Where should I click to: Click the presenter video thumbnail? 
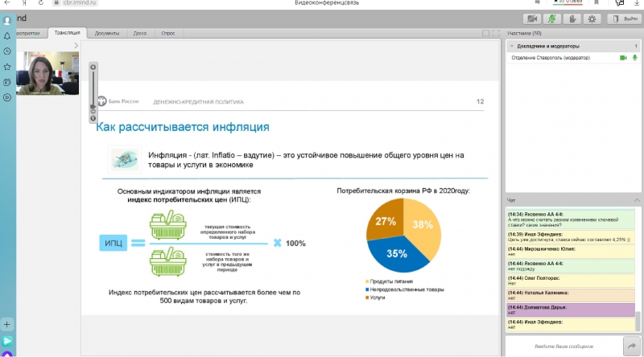click(x=47, y=73)
